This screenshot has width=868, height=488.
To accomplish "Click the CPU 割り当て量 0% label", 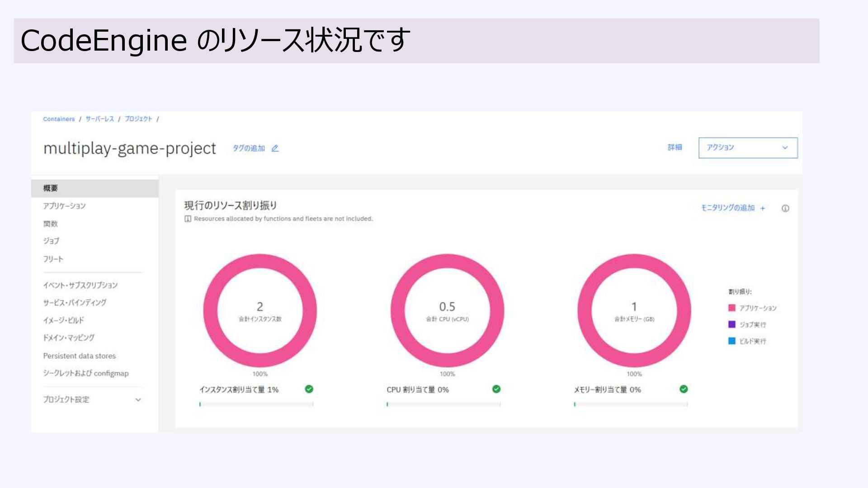I will pos(418,389).
